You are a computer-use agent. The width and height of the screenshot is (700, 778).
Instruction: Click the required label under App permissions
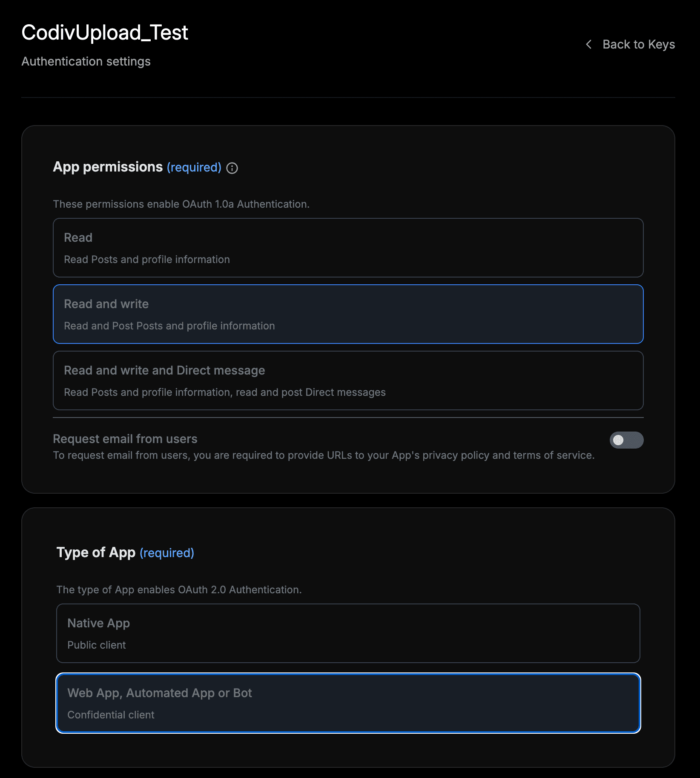[x=194, y=167]
